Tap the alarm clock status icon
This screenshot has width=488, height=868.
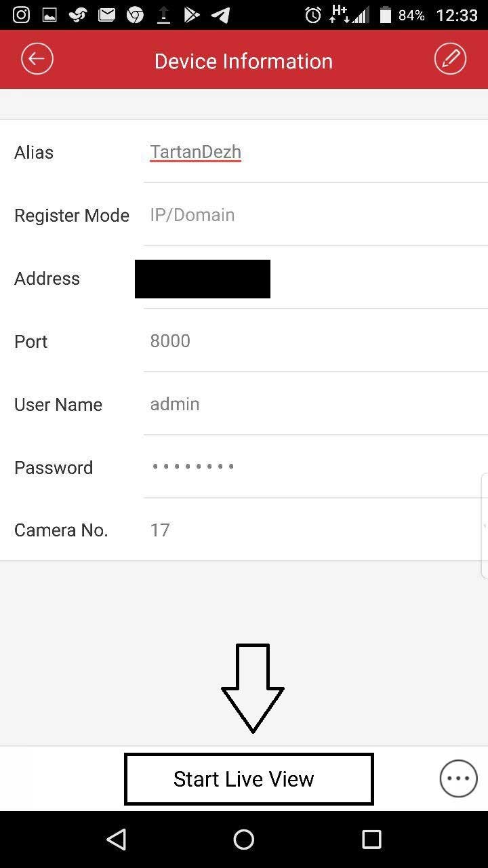pyautogui.click(x=313, y=15)
